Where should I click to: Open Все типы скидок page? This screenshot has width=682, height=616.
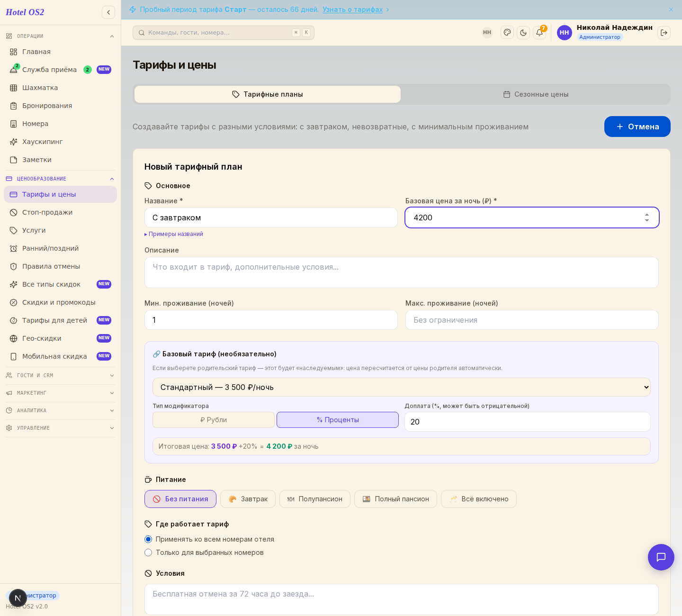(x=60, y=284)
